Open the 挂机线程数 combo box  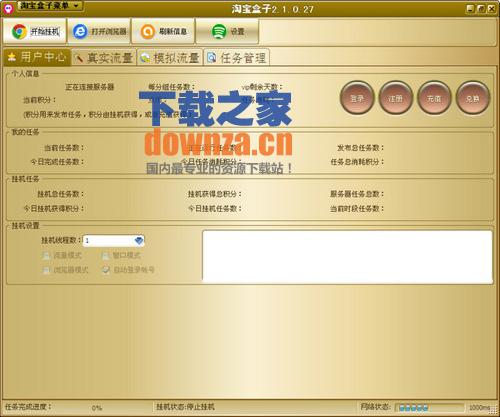(x=114, y=240)
